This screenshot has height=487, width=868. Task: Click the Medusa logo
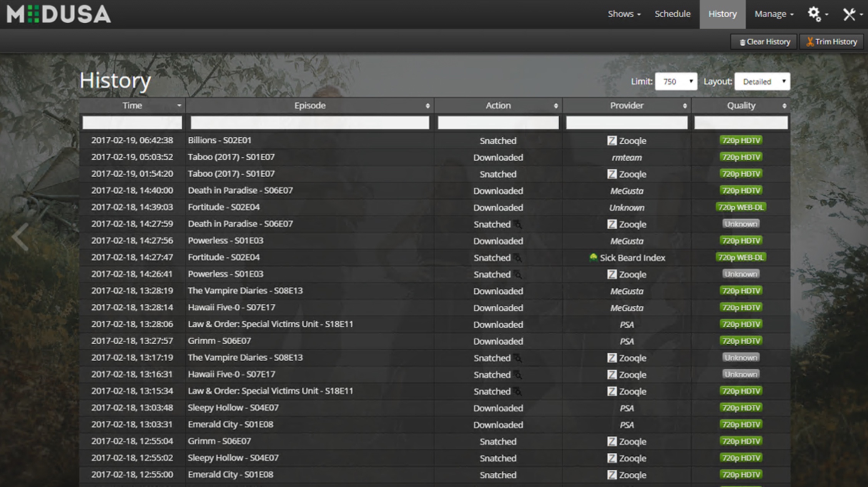tap(59, 14)
